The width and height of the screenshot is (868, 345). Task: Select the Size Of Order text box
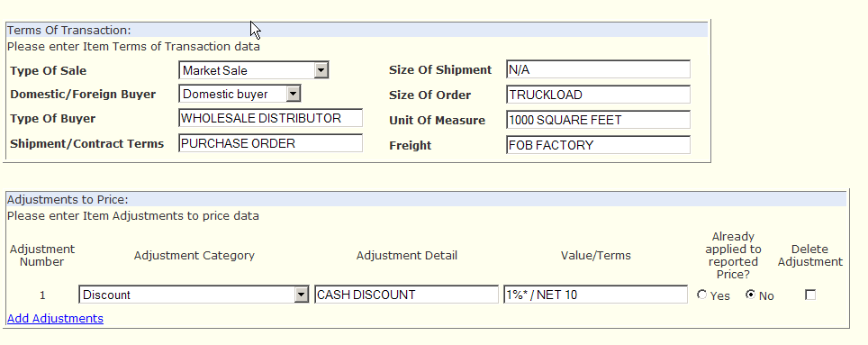599,95
